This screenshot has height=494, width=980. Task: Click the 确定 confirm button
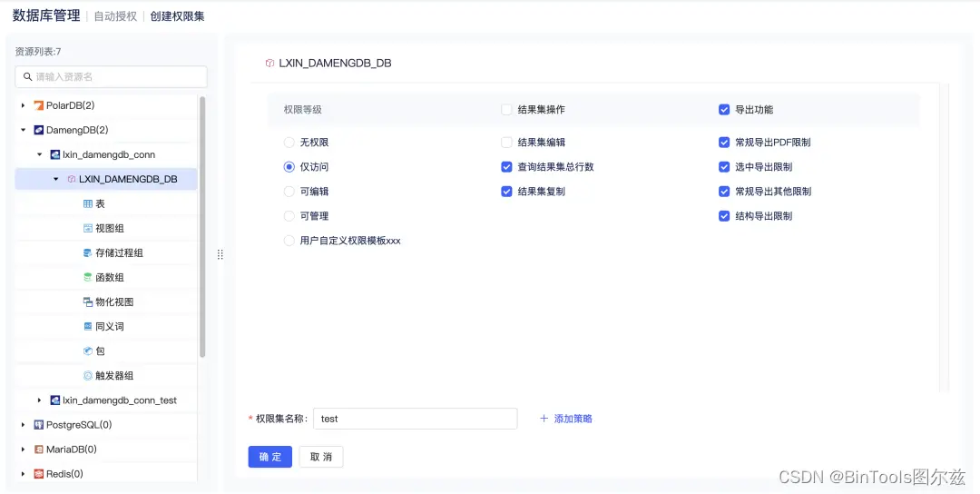pyautogui.click(x=270, y=457)
